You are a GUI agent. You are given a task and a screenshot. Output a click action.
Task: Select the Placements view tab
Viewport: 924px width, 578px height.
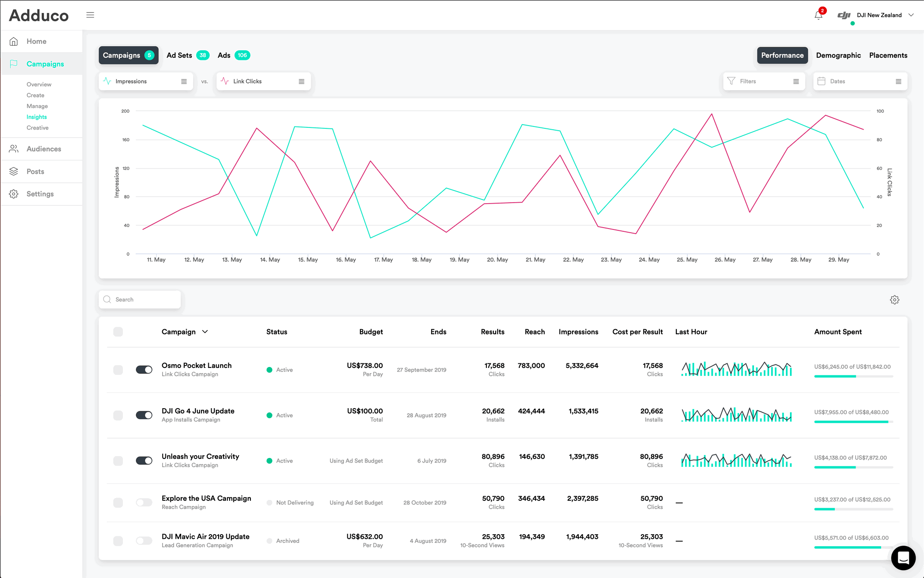click(888, 55)
